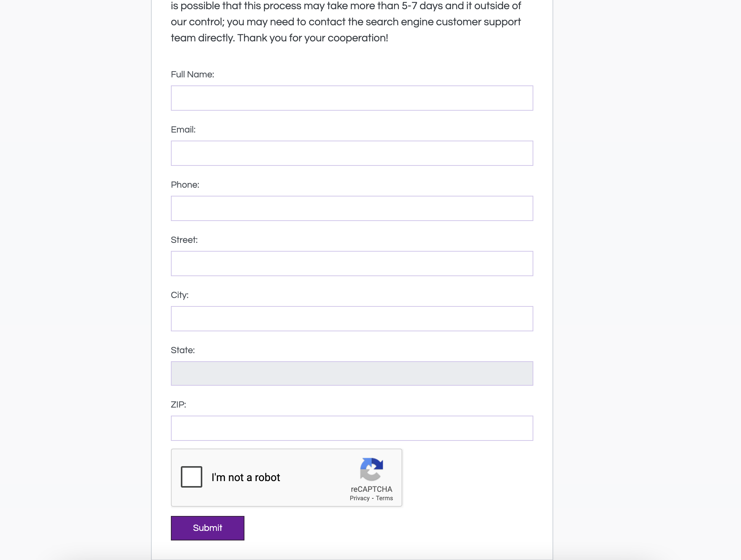741x560 pixels.
Task: Open the reCAPTCHA Privacy link
Action: click(x=359, y=498)
